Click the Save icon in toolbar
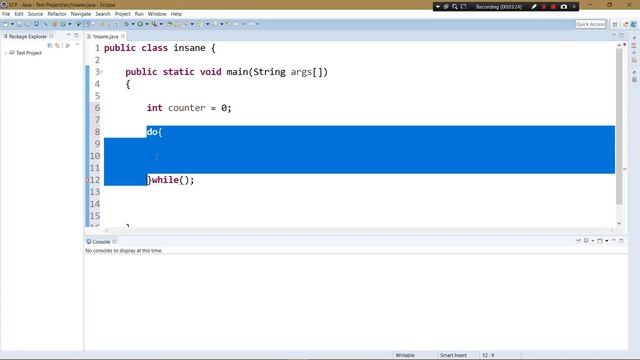The image size is (640, 360). pyautogui.click(x=19, y=24)
